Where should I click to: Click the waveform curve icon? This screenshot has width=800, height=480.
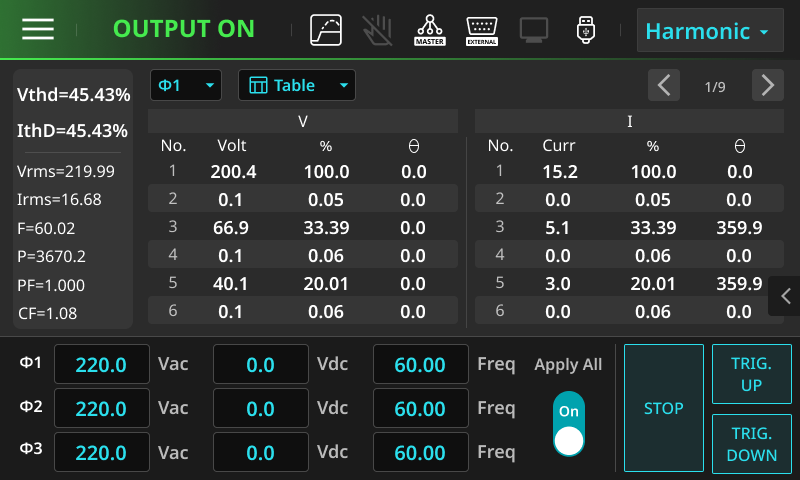click(326, 30)
